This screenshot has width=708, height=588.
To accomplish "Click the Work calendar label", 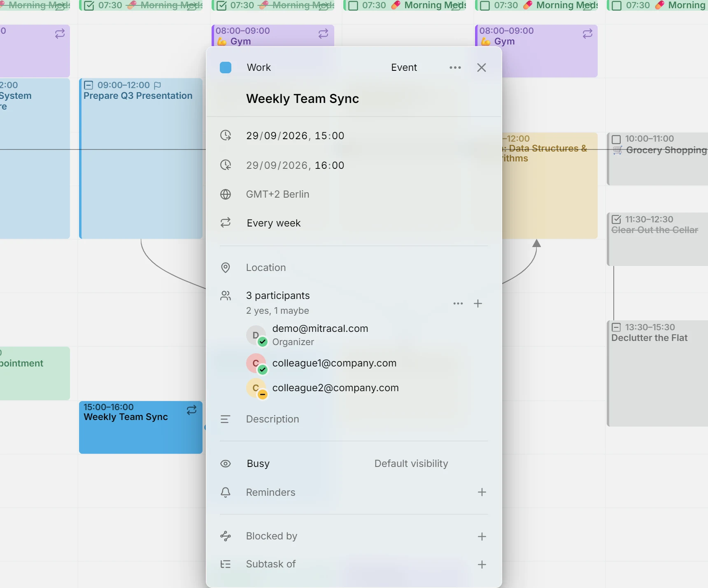I will click(x=259, y=68).
